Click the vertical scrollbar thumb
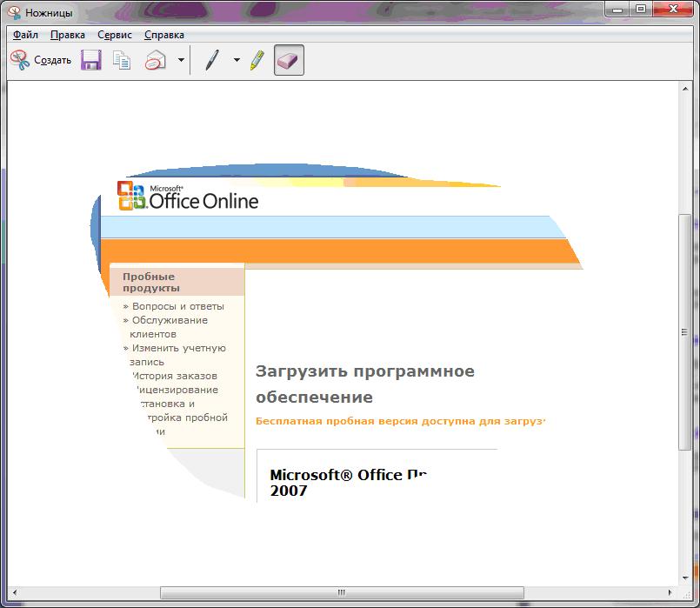The height and width of the screenshot is (608, 700). coord(685,332)
